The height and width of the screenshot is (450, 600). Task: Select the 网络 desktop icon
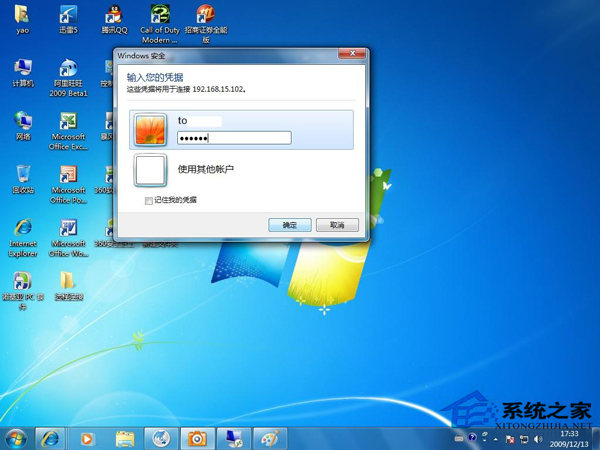pyautogui.click(x=23, y=126)
